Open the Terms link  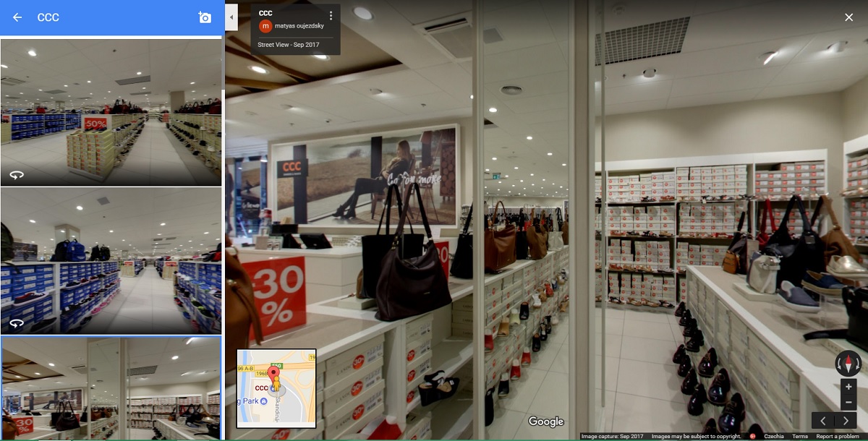click(x=800, y=437)
